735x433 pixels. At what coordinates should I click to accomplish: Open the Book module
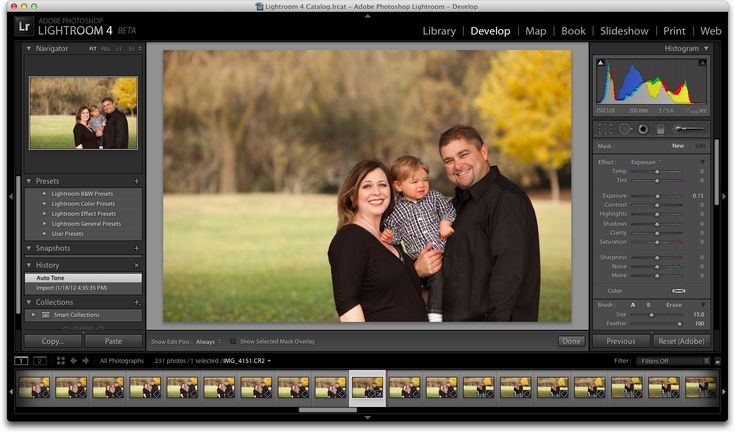click(573, 31)
